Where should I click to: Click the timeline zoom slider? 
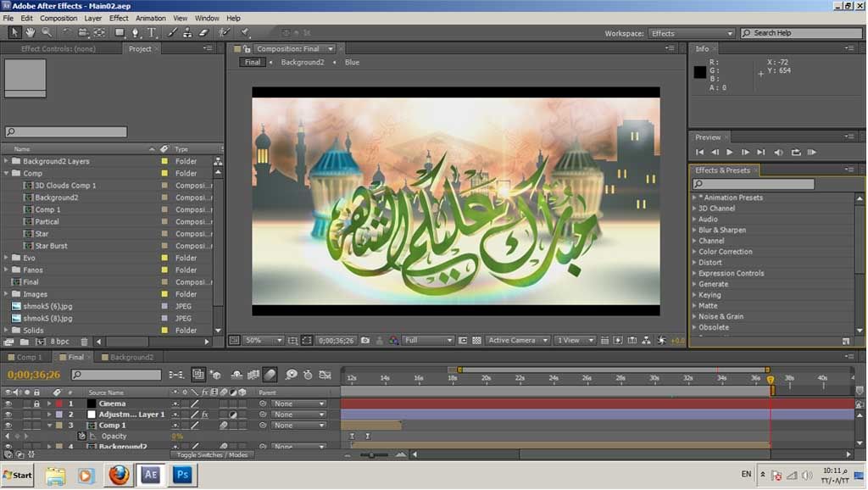[372, 455]
